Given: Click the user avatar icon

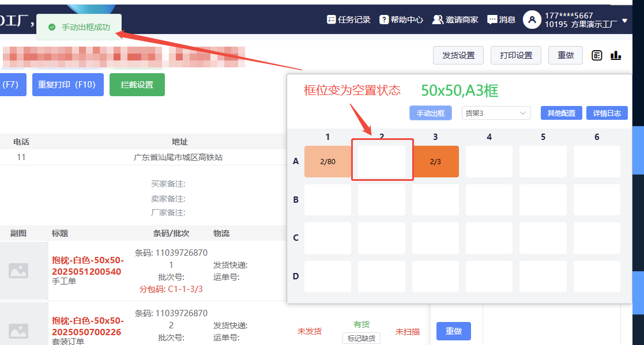Looking at the screenshot, I should coord(532,20).
